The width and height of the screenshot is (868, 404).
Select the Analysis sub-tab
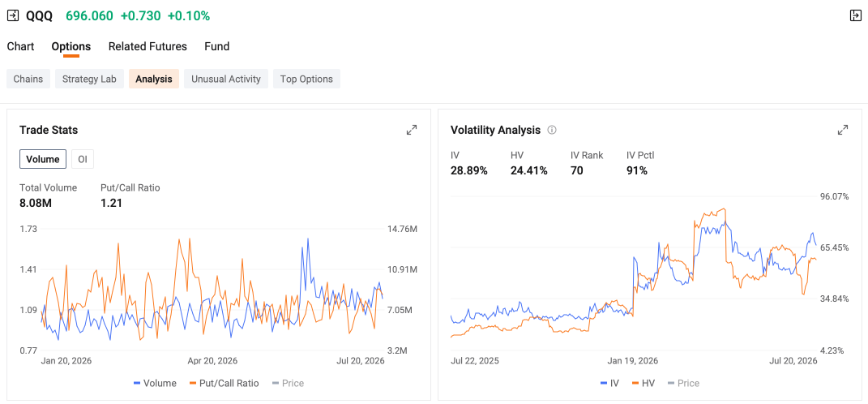coord(154,79)
